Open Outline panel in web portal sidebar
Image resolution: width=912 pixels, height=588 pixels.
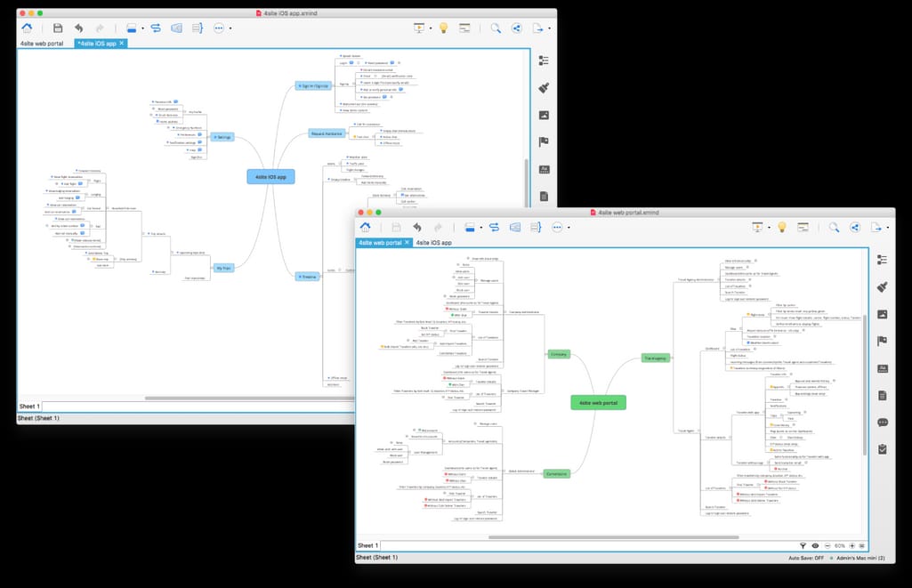coord(883,260)
